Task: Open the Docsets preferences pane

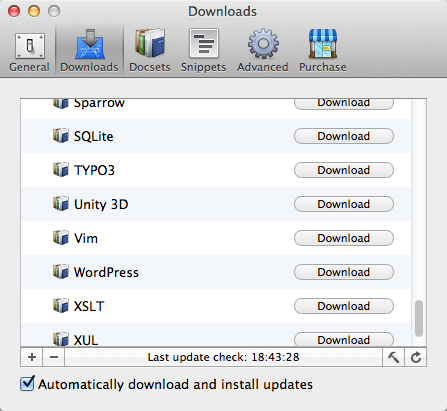Action: (150, 51)
